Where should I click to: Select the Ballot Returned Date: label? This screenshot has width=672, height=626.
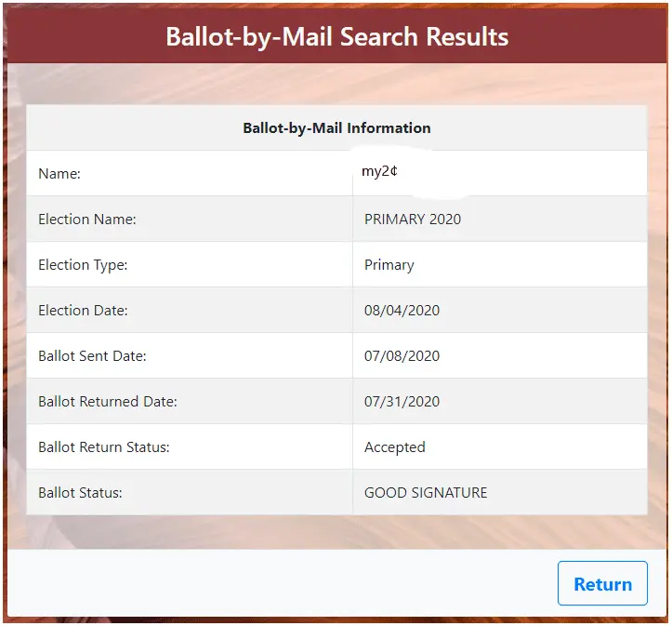(107, 402)
